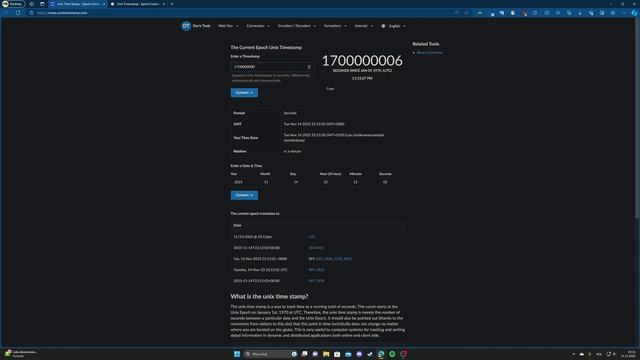Open the RFC 3339 link
The height and width of the screenshot is (360, 640).
[x=317, y=281]
